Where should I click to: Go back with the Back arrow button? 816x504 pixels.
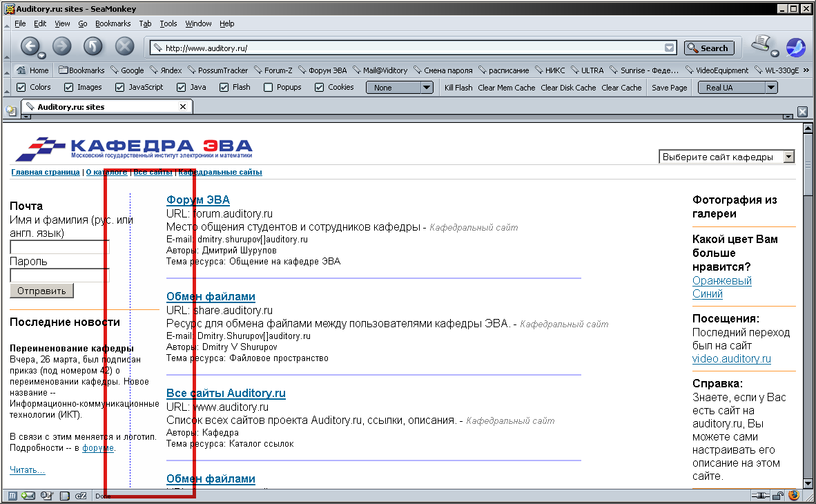[30, 46]
